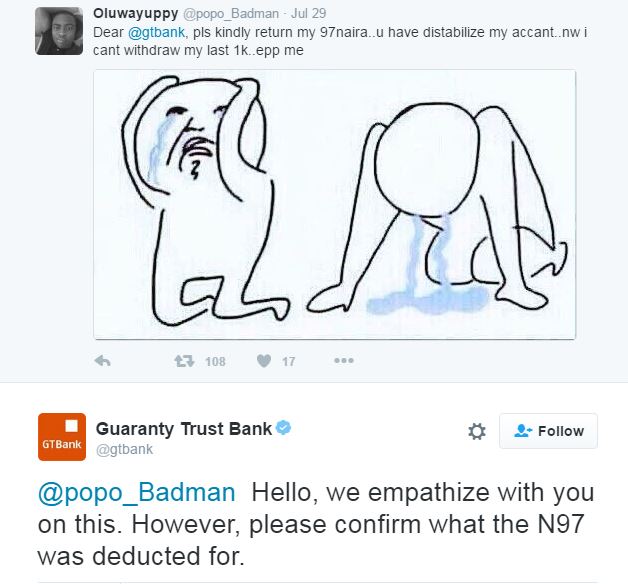628x584 pixels.
Task: Click the 108 retweet count
Action: pyautogui.click(x=215, y=361)
